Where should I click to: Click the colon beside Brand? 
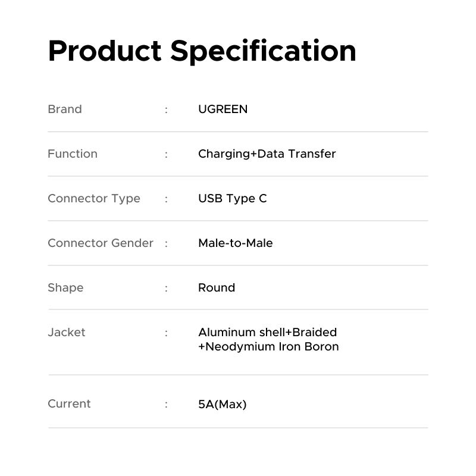click(x=166, y=110)
